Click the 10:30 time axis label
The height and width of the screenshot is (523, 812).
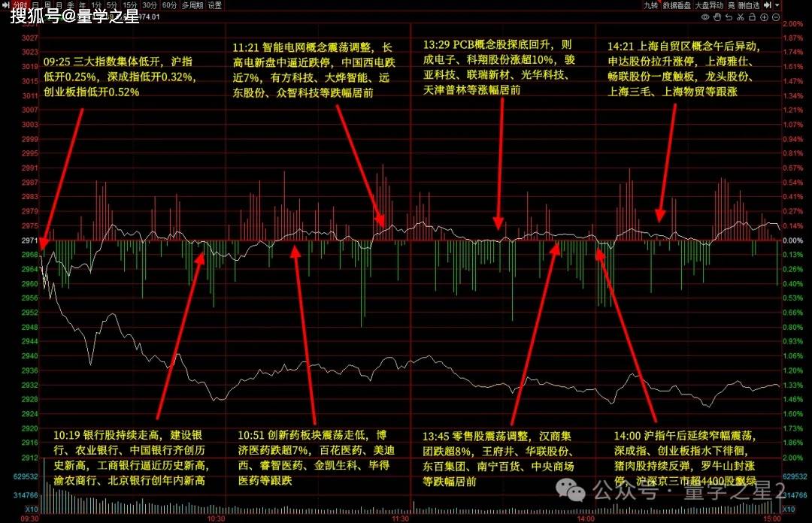pyautogui.click(x=216, y=518)
